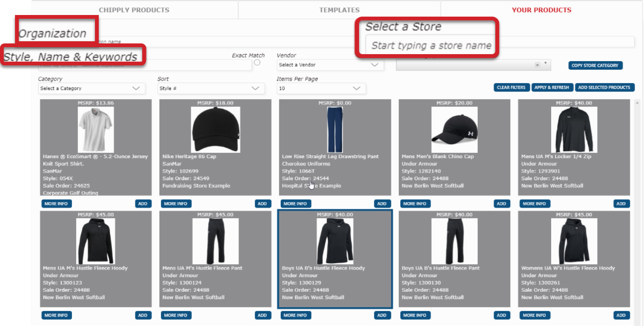Click the 'Style: 1300261' text
The height and width of the screenshot is (326, 644).
pyautogui.click(x=541, y=283)
